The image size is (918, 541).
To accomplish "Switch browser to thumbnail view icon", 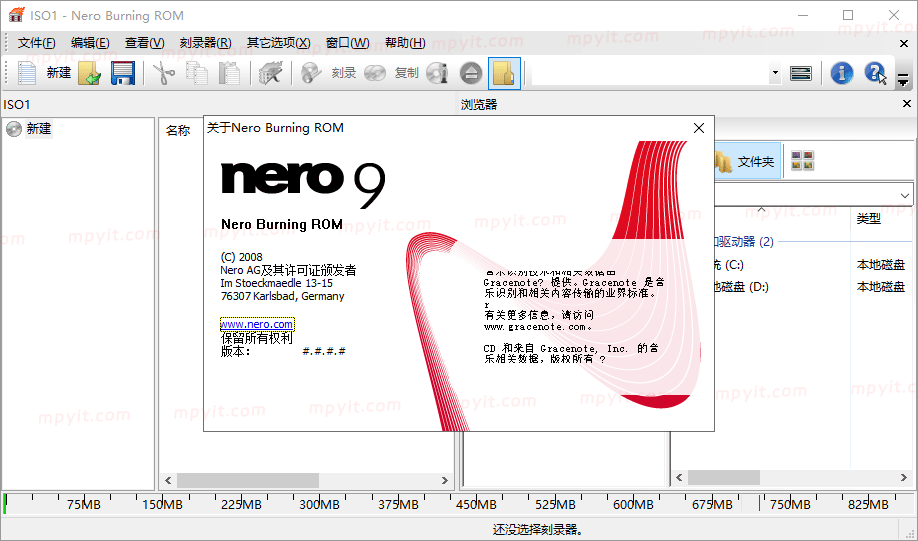I will click(802, 160).
